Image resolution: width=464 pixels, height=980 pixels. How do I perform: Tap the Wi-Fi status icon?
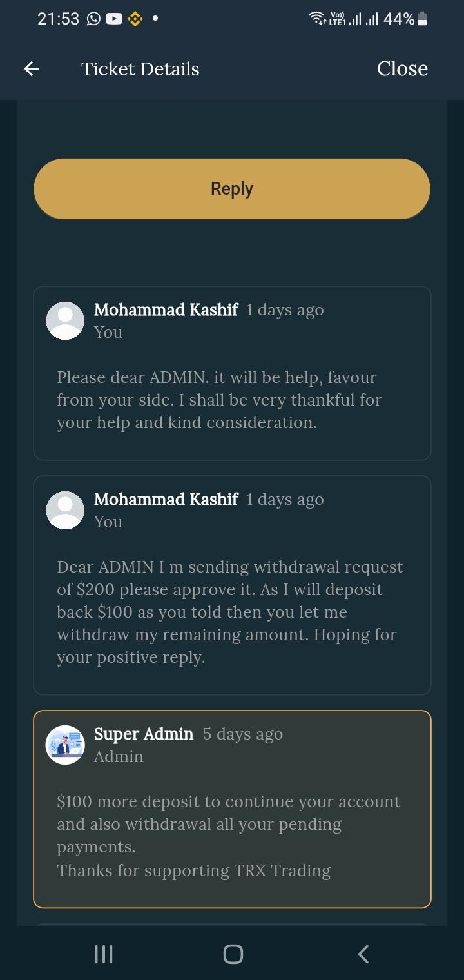coord(317,19)
